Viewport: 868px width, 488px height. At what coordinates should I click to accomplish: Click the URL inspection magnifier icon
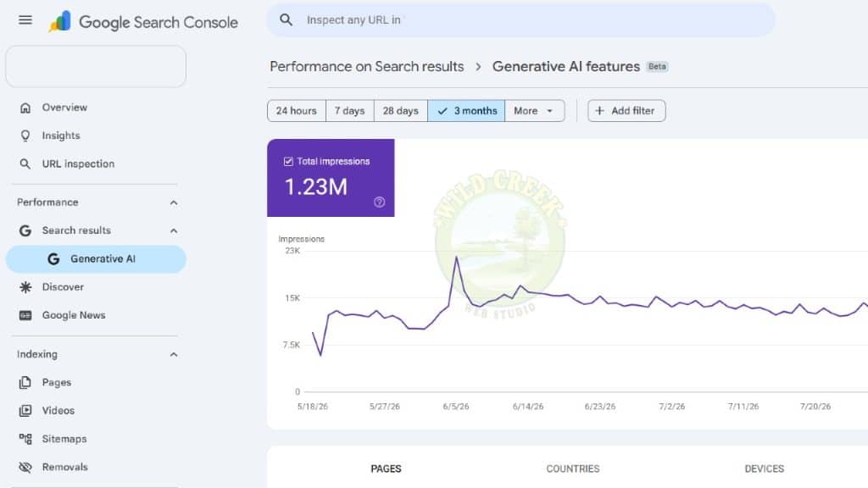point(25,164)
